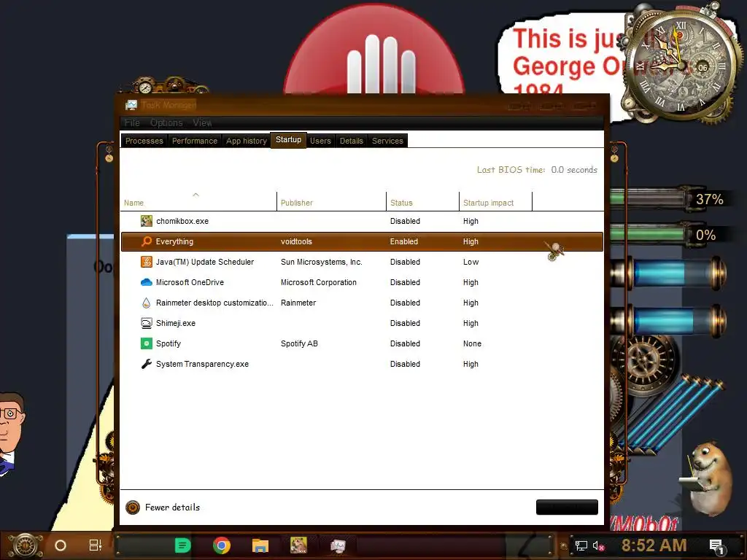747x560 pixels.
Task: Click the Last BIOS time label
Action: coord(511,170)
